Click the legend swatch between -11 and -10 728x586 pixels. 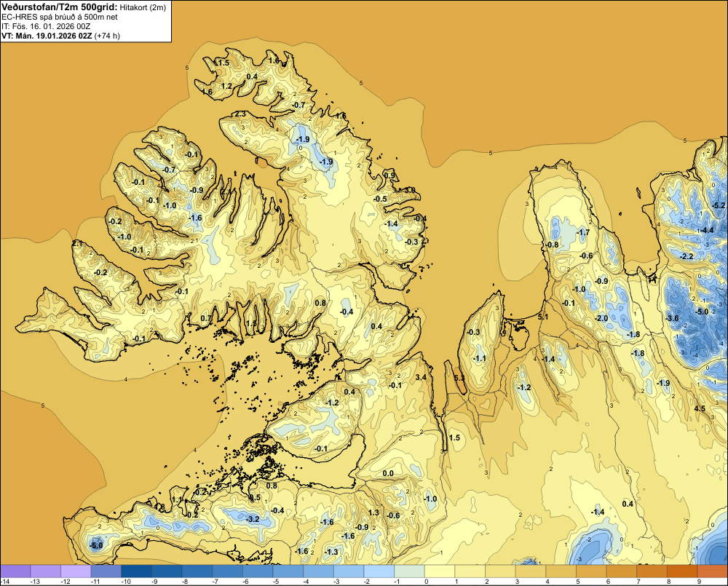[x=106, y=571]
